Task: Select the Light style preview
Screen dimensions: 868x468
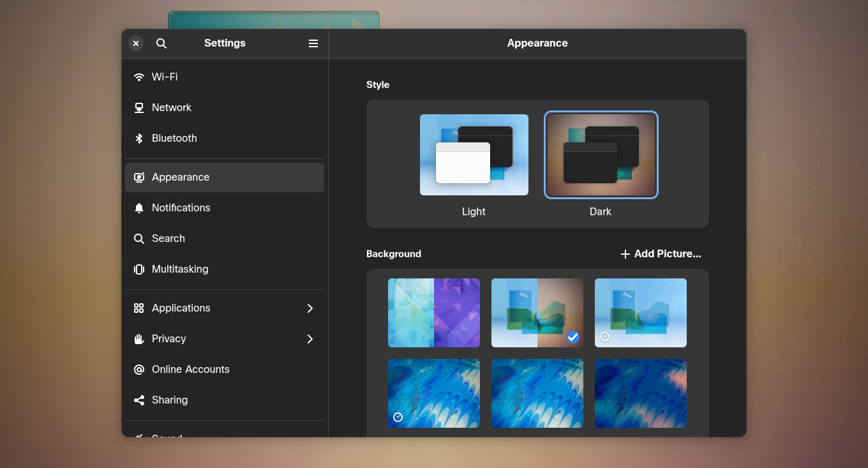Action: pos(474,155)
